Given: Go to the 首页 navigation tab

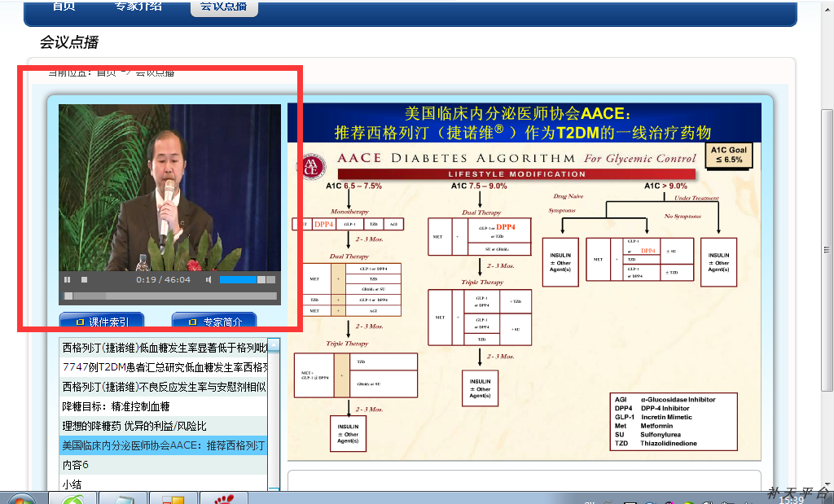Looking at the screenshot, I should point(64,7).
